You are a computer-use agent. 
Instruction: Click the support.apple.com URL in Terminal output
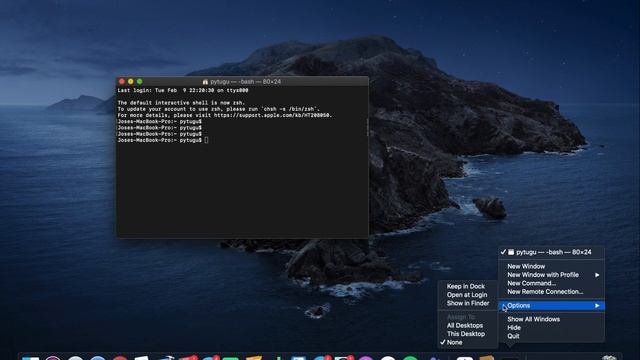point(273,116)
